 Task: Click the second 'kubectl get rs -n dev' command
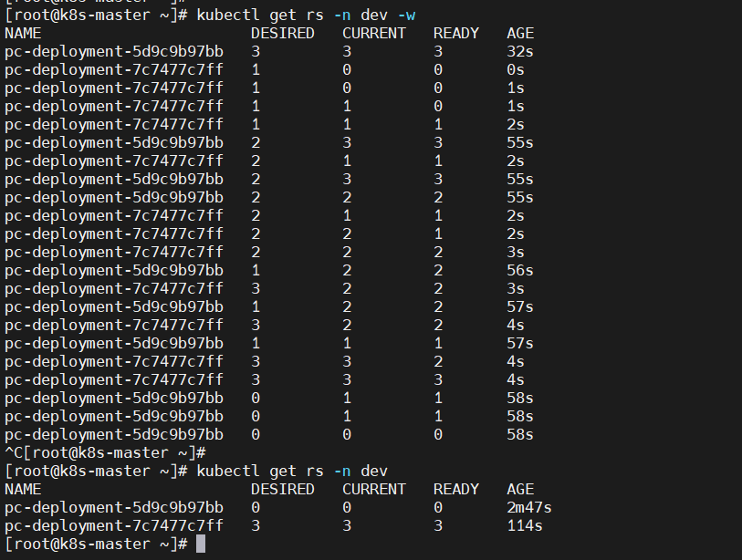pyautogui.click(x=292, y=472)
